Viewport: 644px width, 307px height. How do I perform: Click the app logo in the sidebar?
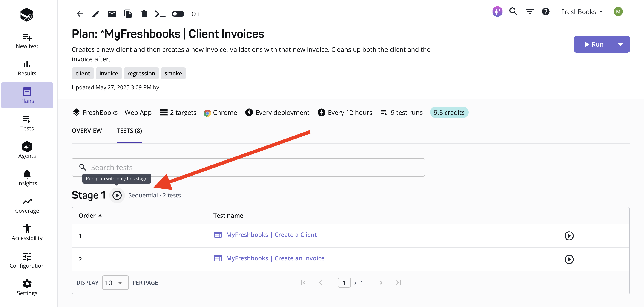click(x=27, y=15)
